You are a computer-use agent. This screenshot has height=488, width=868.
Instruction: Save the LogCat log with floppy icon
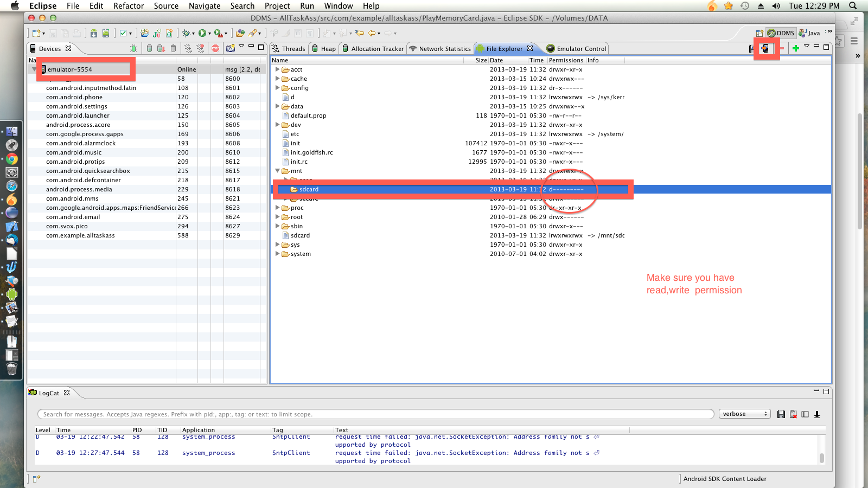(781, 414)
